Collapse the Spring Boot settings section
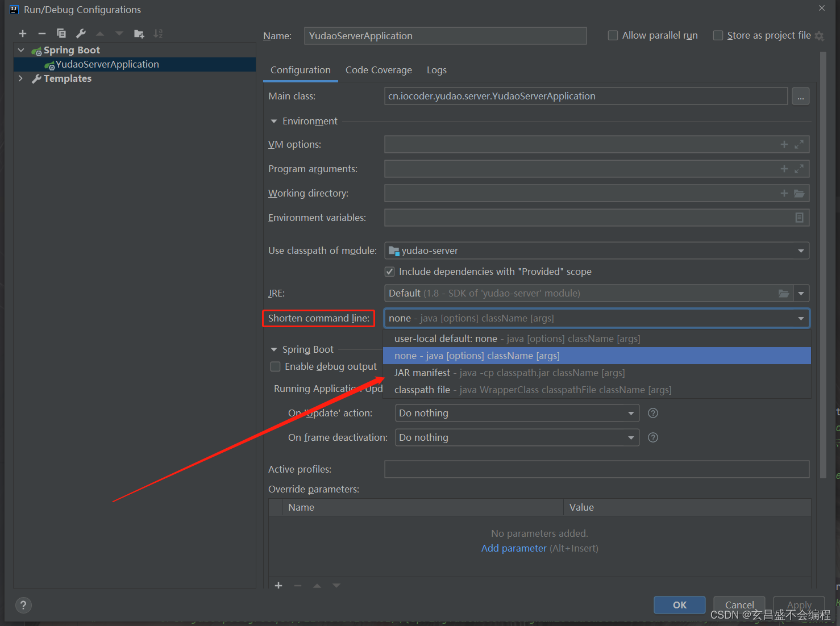 [x=274, y=349]
